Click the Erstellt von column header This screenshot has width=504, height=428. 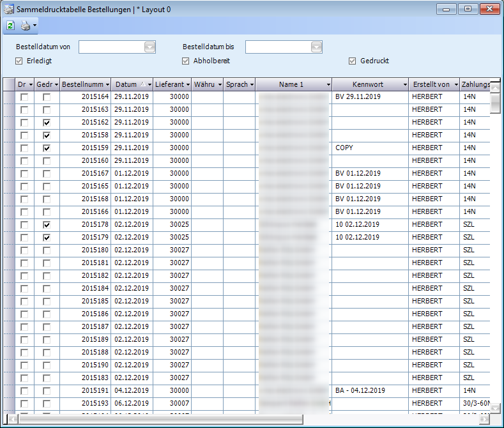(x=431, y=84)
